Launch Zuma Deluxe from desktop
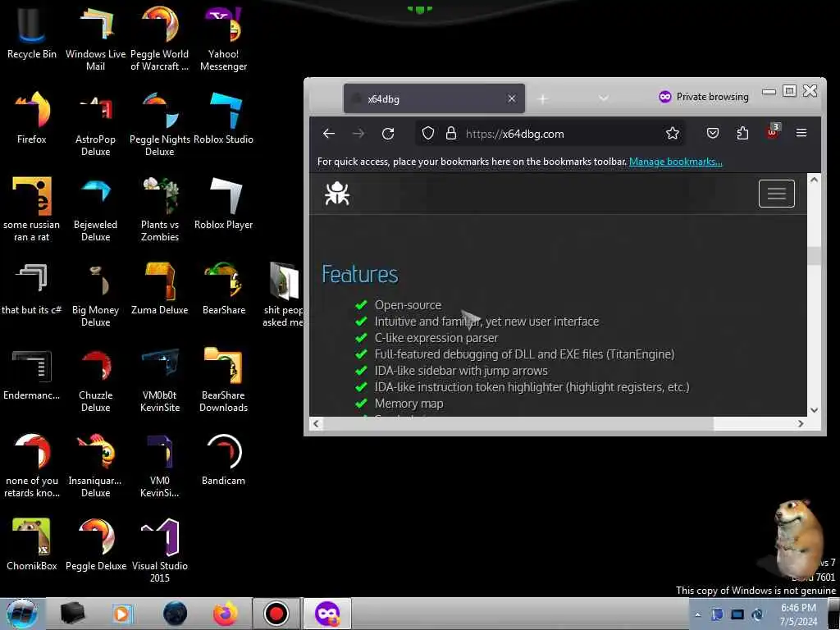Image resolution: width=840 pixels, height=630 pixels. [x=160, y=289]
